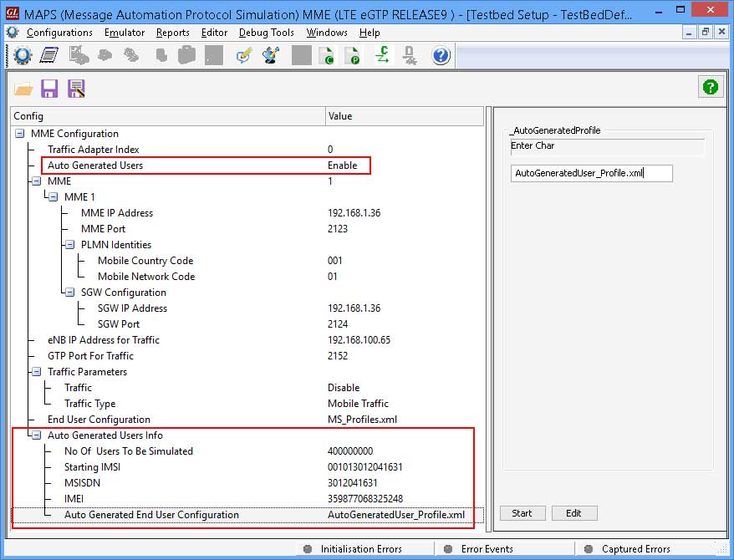
Task: Open the script editor figure-with-pen icon
Action: (x=272, y=55)
